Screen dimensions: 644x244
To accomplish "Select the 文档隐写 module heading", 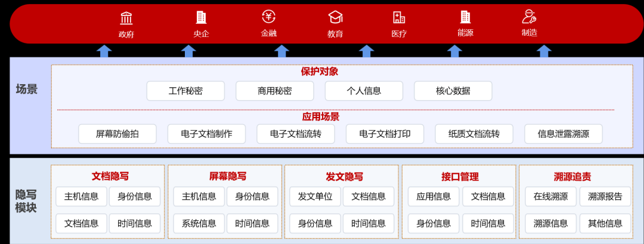I will pos(110,177).
